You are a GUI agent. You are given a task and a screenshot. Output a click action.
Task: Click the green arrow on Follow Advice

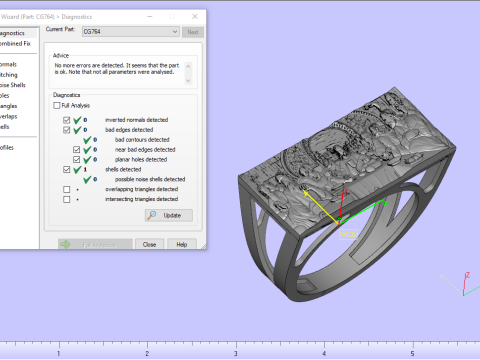pyautogui.click(x=65, y=244)
